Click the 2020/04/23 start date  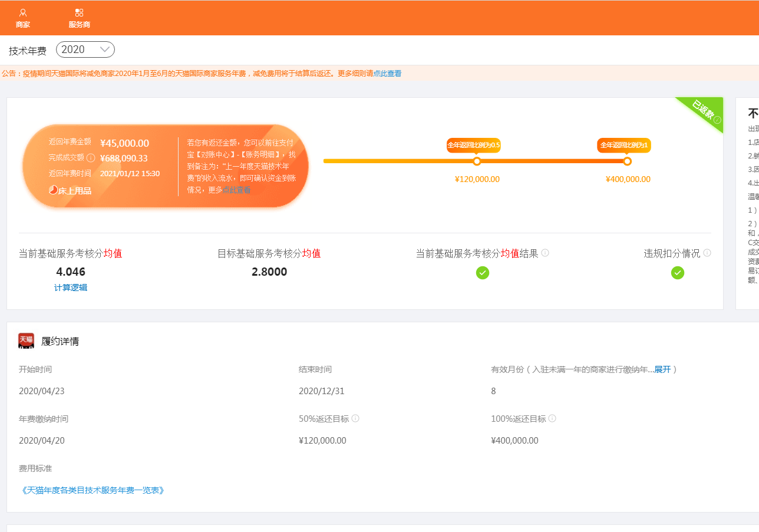[x=42, y=391]
